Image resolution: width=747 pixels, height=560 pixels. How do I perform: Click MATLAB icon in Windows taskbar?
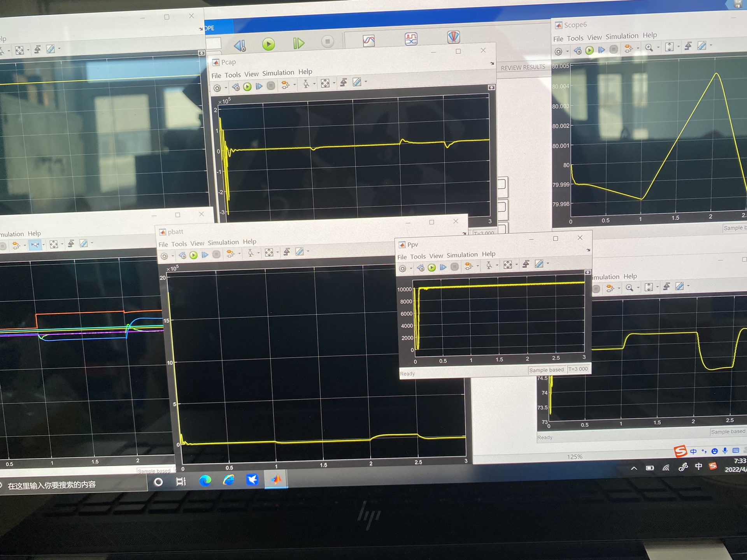276,479
